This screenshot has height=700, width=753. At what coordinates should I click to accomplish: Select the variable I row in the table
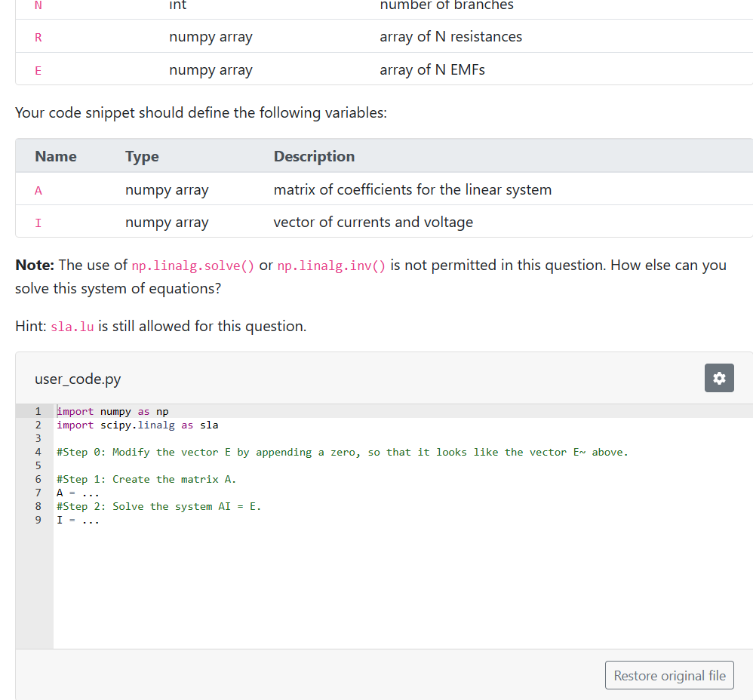(x=302, y=223)
